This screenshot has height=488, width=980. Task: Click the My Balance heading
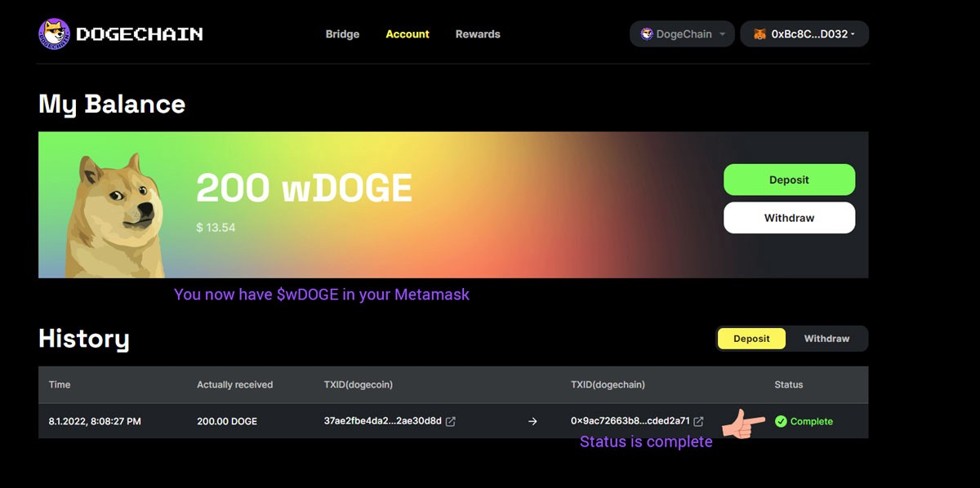[x=112, y=104]
